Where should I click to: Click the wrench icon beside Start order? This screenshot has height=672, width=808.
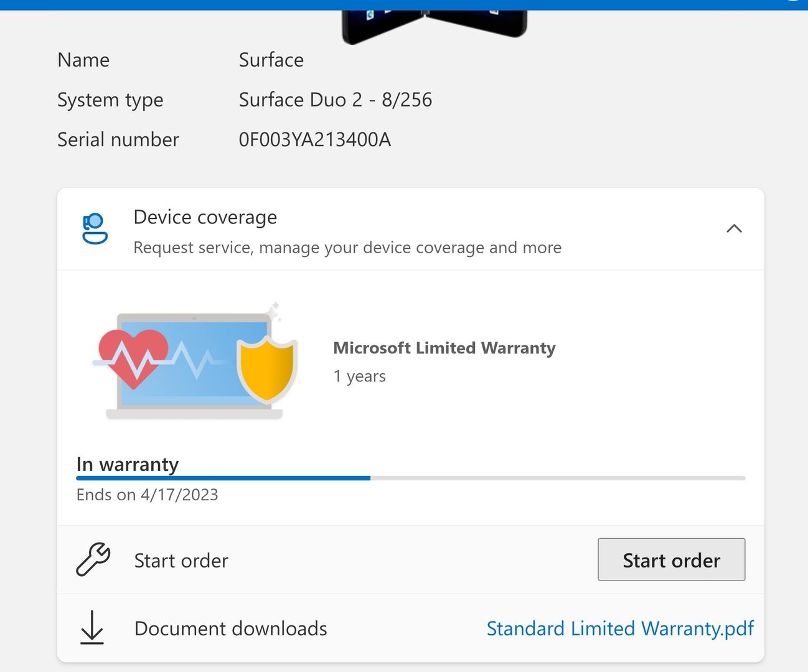93,559
